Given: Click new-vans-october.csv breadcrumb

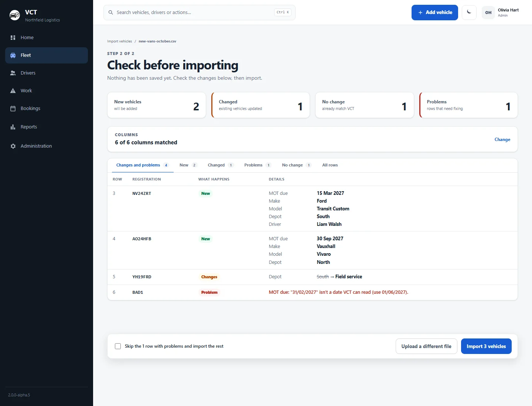Looking at the screenshot, I should tap(157, 41).
